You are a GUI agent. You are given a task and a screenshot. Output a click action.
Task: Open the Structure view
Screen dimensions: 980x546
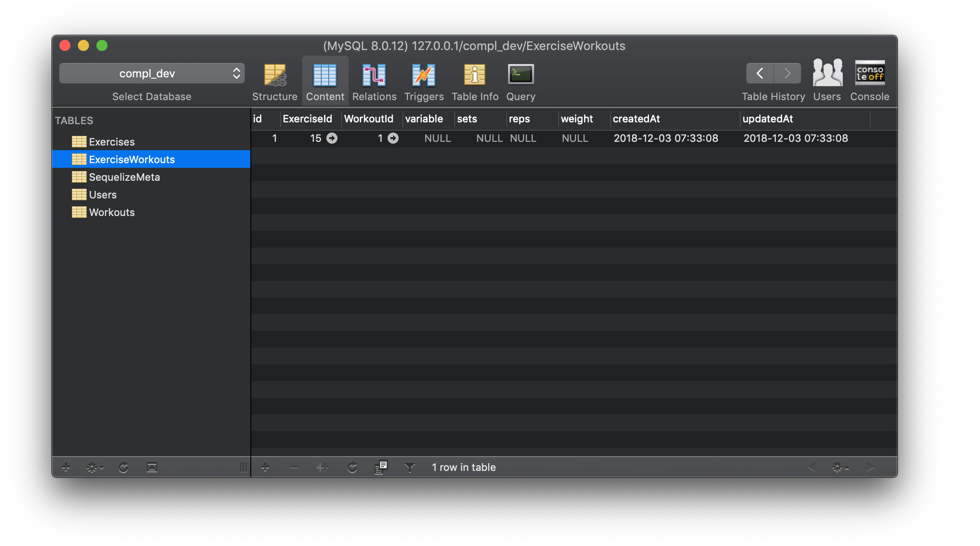coord(274,82)
